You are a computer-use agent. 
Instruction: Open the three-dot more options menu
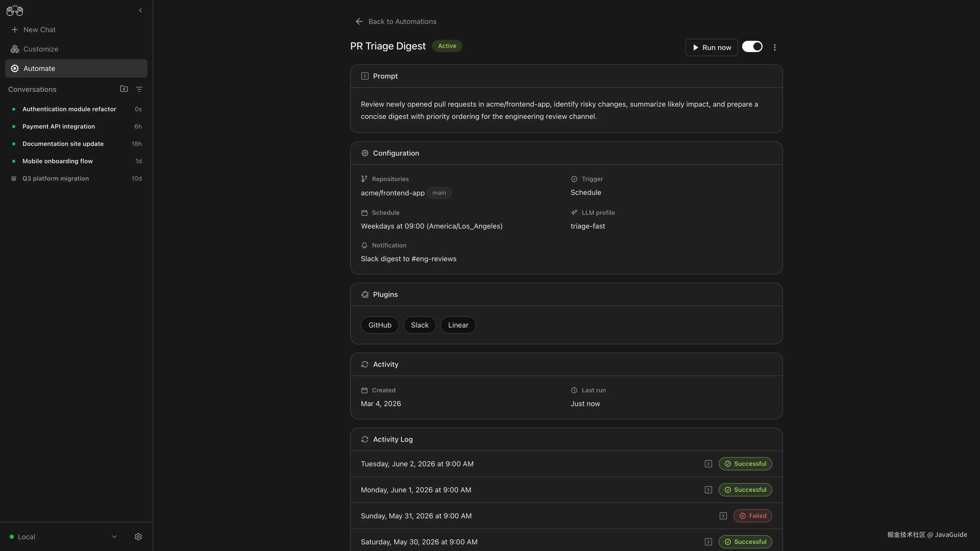(x=775, y=47)
